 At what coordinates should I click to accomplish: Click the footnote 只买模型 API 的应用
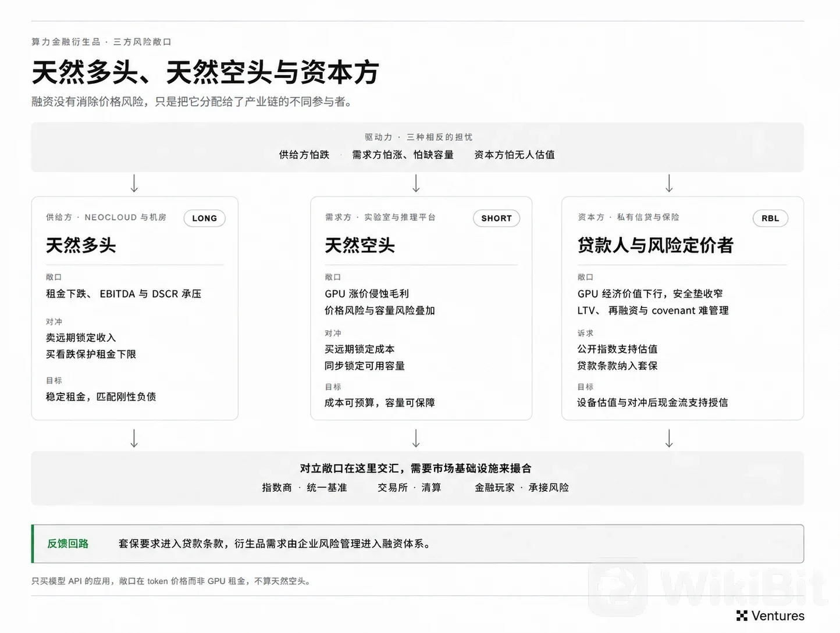[x=70, y=581]
